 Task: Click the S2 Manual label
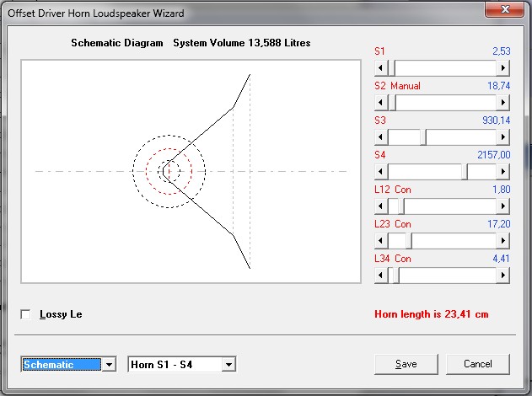pos(397,86)
